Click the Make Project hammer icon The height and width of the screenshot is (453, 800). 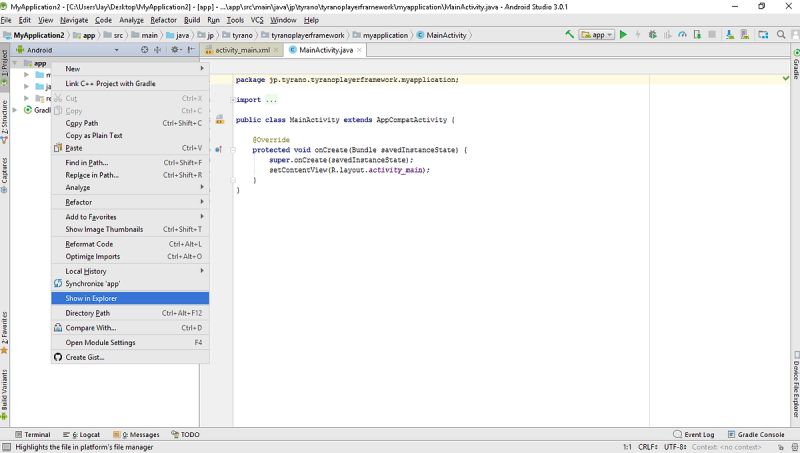click(x=569, y=35)
